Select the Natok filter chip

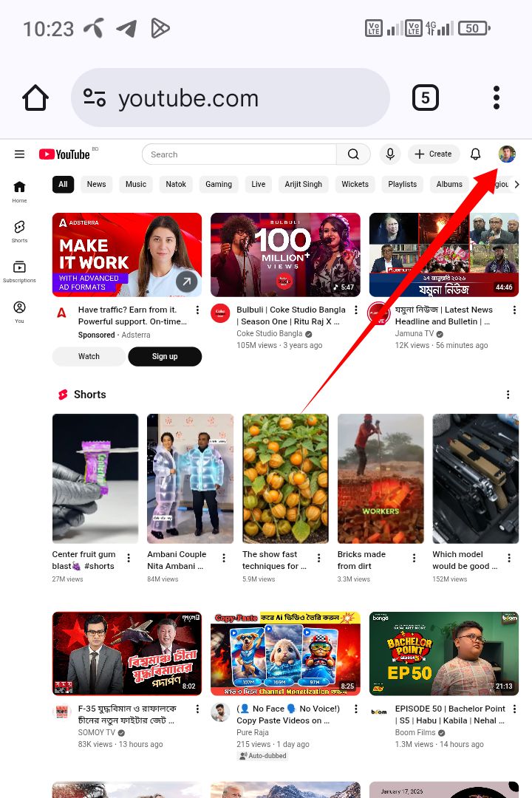[x=176, y=184]
